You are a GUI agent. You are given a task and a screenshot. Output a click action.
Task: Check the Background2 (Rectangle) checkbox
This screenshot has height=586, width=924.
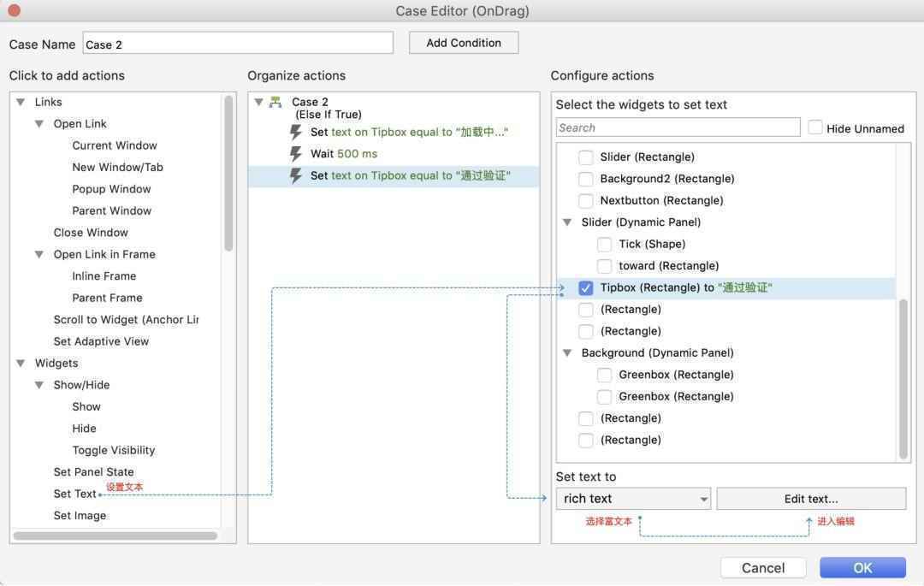[x=585, y=179]
